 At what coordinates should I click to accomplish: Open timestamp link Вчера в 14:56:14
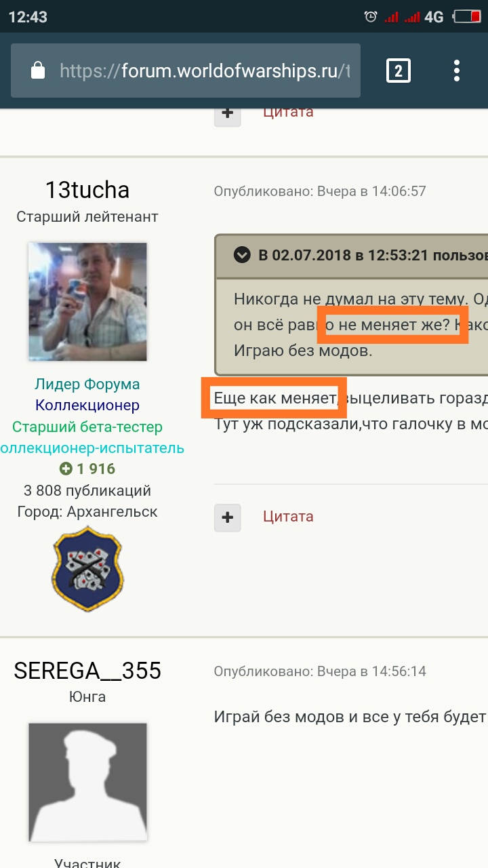click(x=371, y=671)
